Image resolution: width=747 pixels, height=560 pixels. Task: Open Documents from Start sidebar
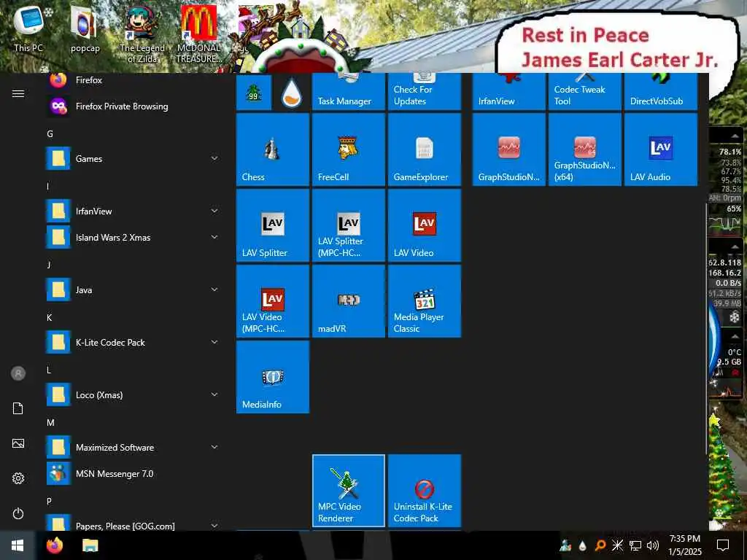pyautogui.click(x=18, y=408)
